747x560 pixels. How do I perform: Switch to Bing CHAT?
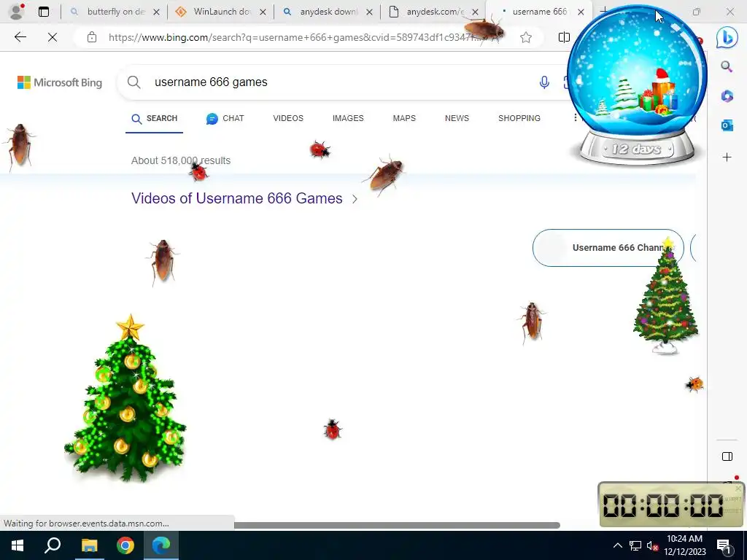point(225,119)
